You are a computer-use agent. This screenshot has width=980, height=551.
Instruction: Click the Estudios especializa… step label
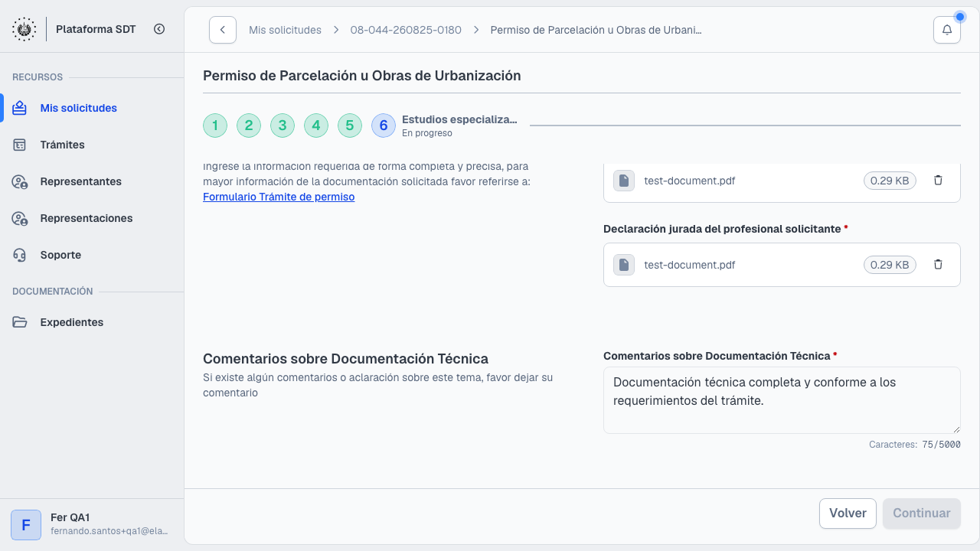[x=459, y=119]
